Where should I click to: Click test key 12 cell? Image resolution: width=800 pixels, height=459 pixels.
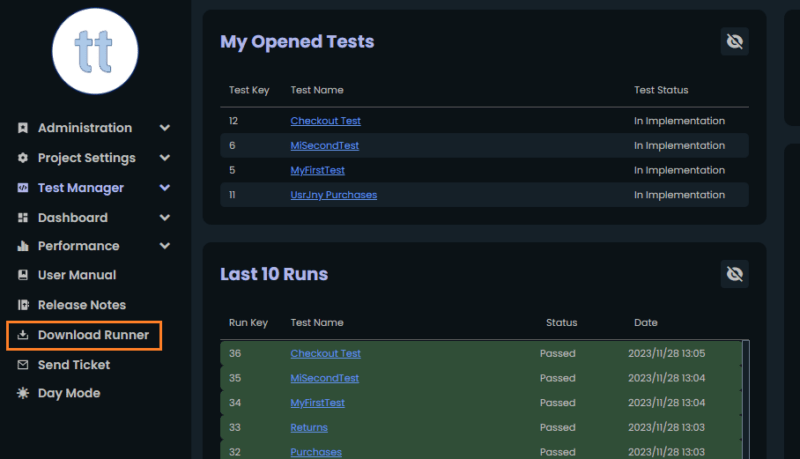tap(233, 121)
